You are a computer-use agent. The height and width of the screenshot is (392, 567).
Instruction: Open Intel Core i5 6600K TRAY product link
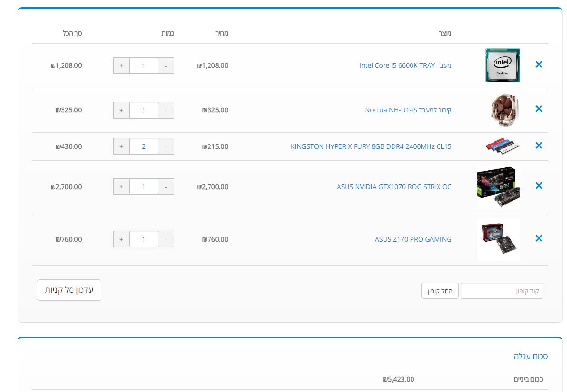(x=405, y=65)
